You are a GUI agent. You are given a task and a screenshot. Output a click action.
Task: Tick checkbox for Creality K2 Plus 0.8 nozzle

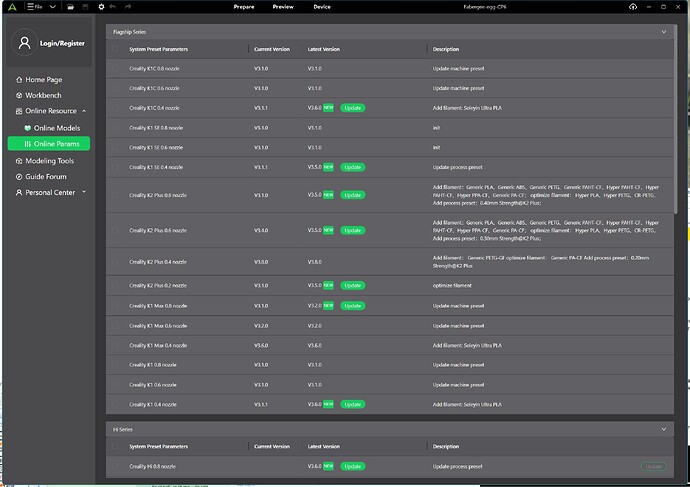coord(115,195)
